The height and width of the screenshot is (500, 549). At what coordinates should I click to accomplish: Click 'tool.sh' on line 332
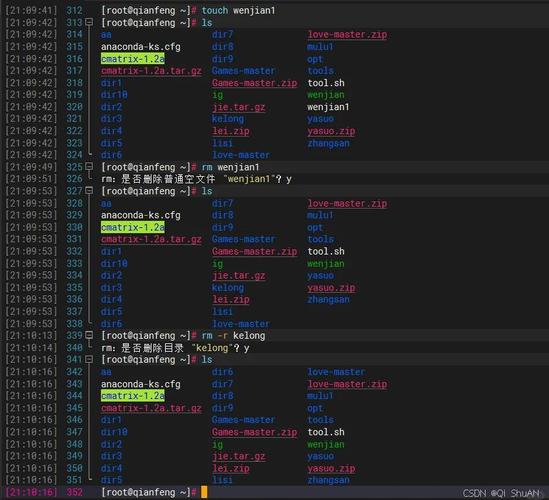[x=326, y=251]
